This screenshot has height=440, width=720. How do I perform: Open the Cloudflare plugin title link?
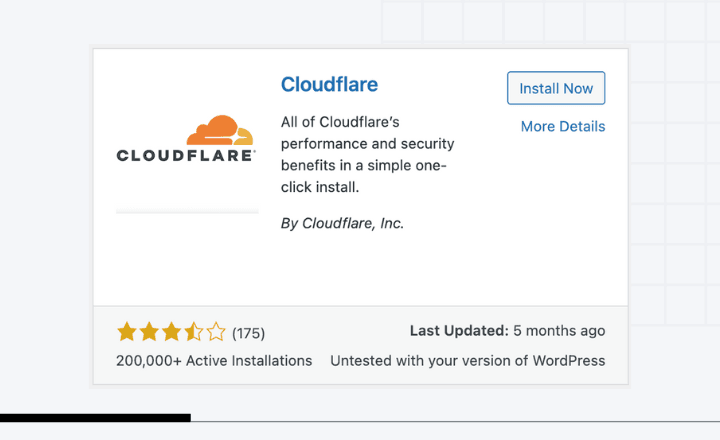coord(329,85)
